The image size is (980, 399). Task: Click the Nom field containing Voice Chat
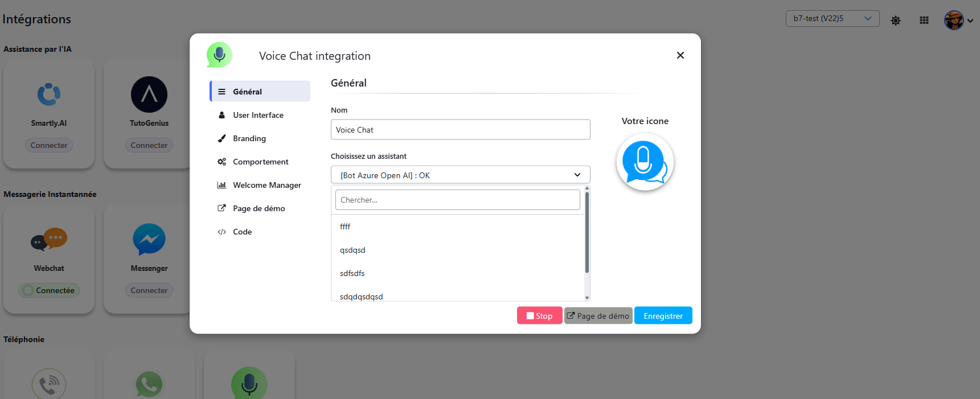coord(460,130)
